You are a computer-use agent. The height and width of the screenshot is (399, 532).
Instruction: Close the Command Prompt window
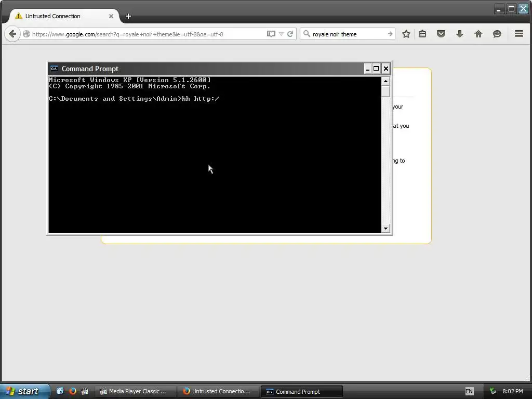(386, 69)
